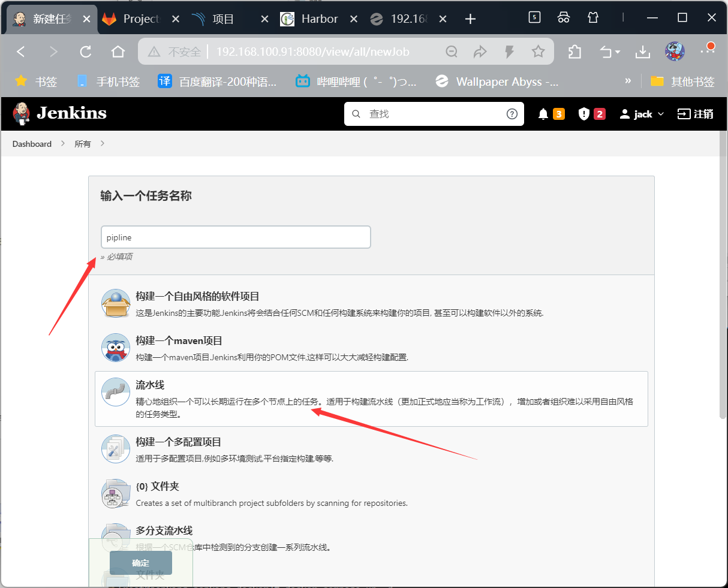Open the jack user dropdown menu

click(642, 114)
